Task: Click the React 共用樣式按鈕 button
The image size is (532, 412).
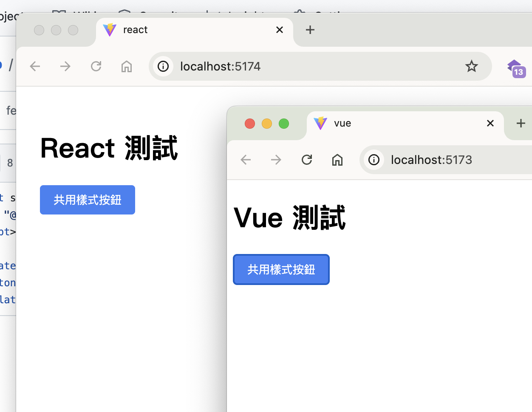Action: click(88, 200)
